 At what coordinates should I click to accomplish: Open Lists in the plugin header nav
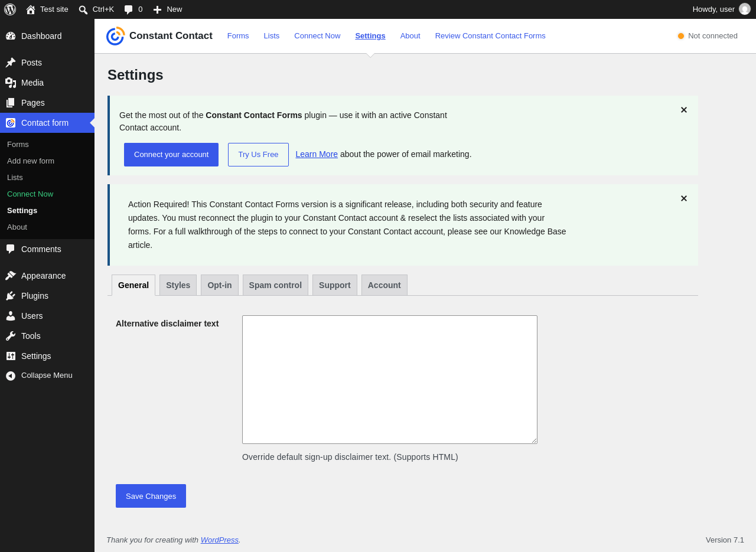click(272, 36)
